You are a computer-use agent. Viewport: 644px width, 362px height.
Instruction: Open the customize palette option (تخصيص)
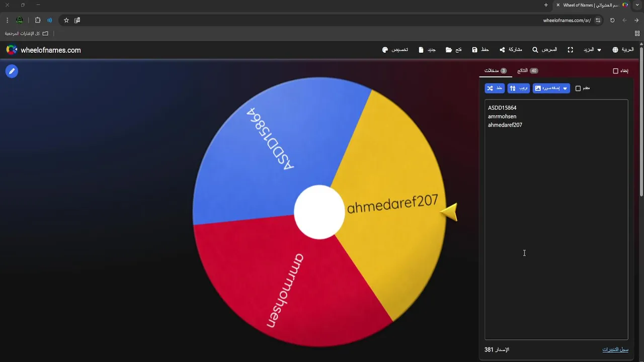[395, 50]
